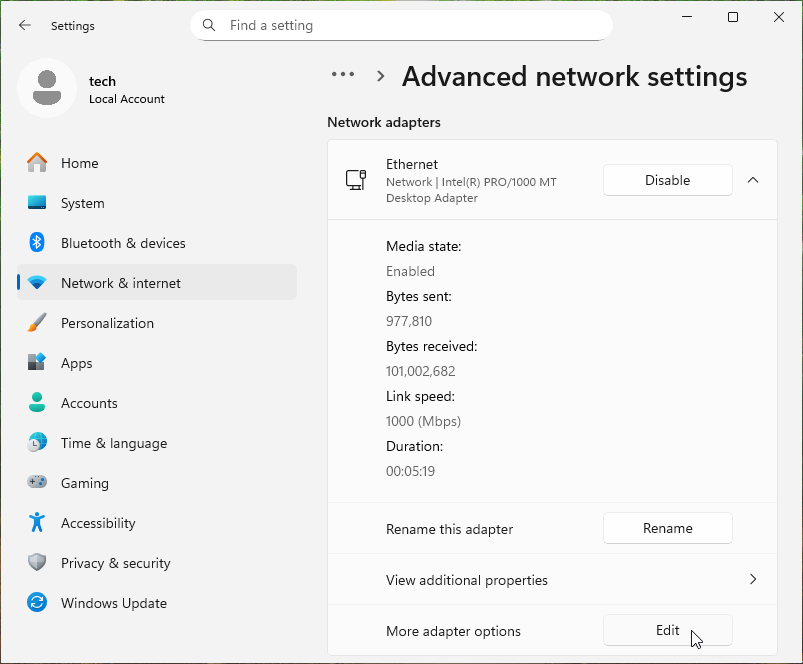Open Privacy & security settings
803x664 pixels.
pos(157,562)
